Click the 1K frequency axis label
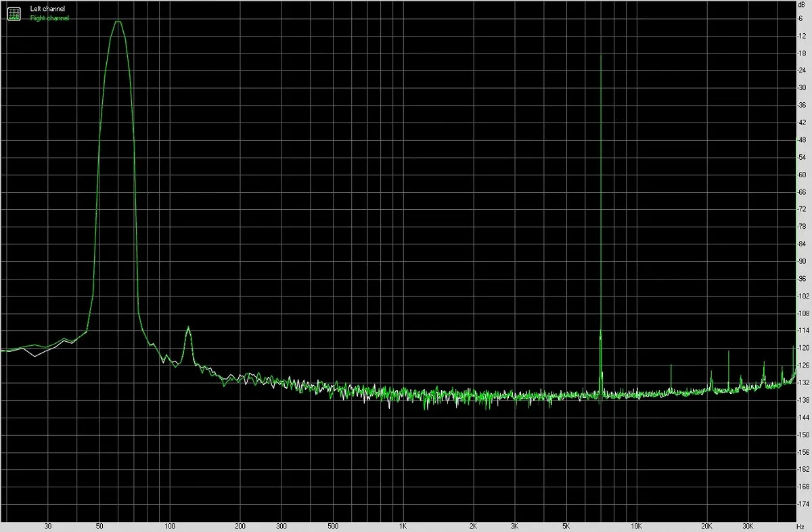This screenshot has height=532, width=812. pos(403,526)
